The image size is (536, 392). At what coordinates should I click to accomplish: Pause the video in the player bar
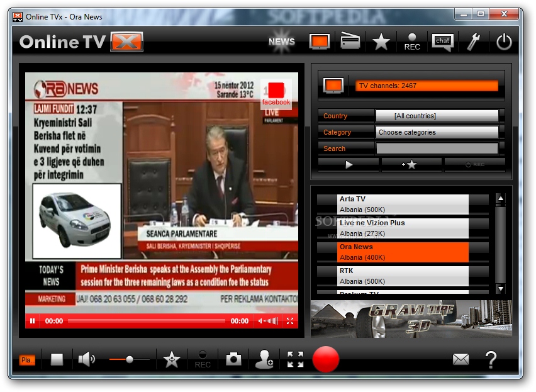click(33, 321)
